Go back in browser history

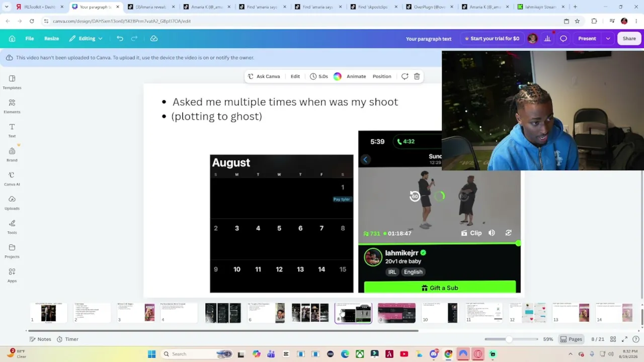click(x=8, y=21)
